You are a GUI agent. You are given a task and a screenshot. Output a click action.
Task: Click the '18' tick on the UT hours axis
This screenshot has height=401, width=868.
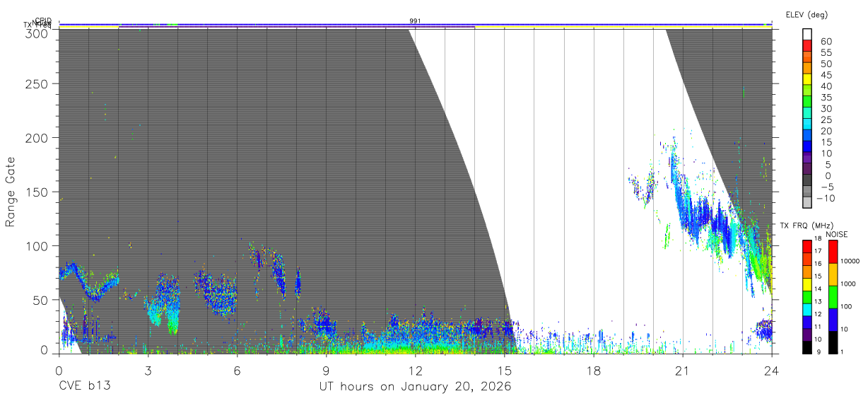[x=593, y=370]
